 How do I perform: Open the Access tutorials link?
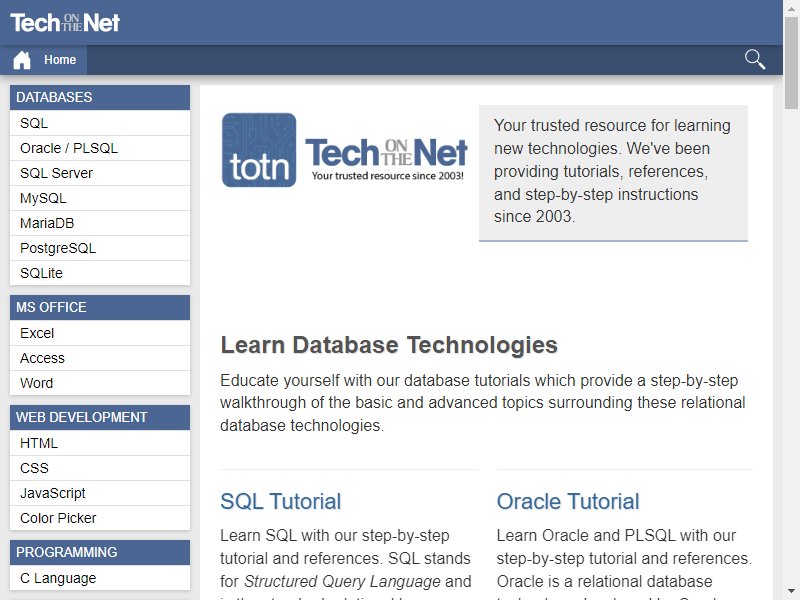[x=100, y=358]
